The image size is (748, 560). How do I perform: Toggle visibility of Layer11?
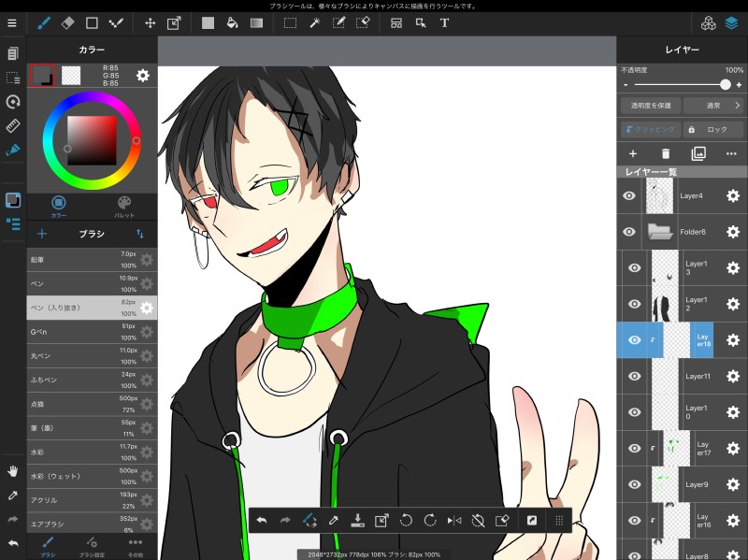635,376
